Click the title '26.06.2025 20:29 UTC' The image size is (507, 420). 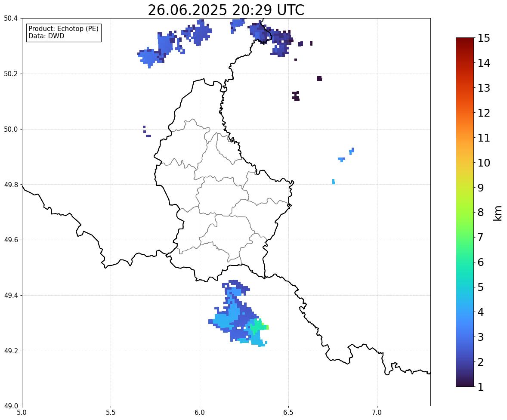pos(226,10)
